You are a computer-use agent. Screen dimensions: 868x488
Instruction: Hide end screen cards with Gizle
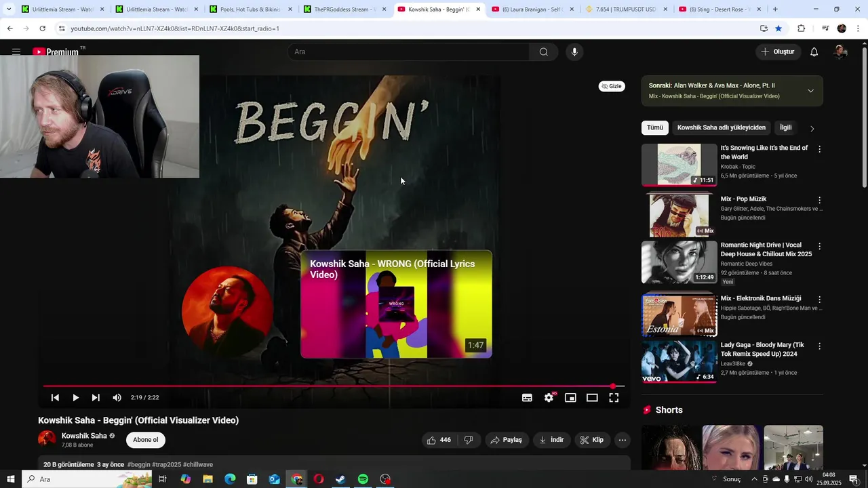[612, 86]
